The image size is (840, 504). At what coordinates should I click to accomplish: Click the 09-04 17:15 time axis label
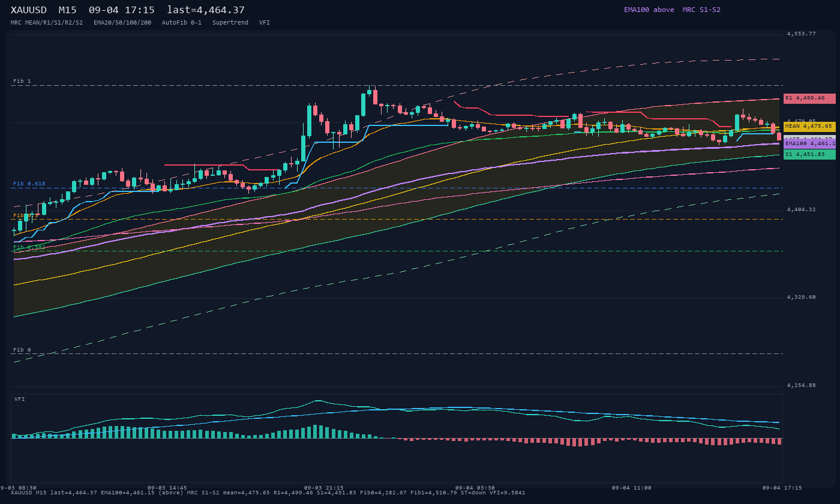[x=782, y=488]
